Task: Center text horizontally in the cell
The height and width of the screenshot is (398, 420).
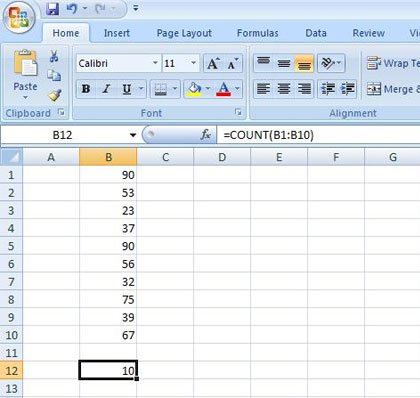Action: [284, 89]
